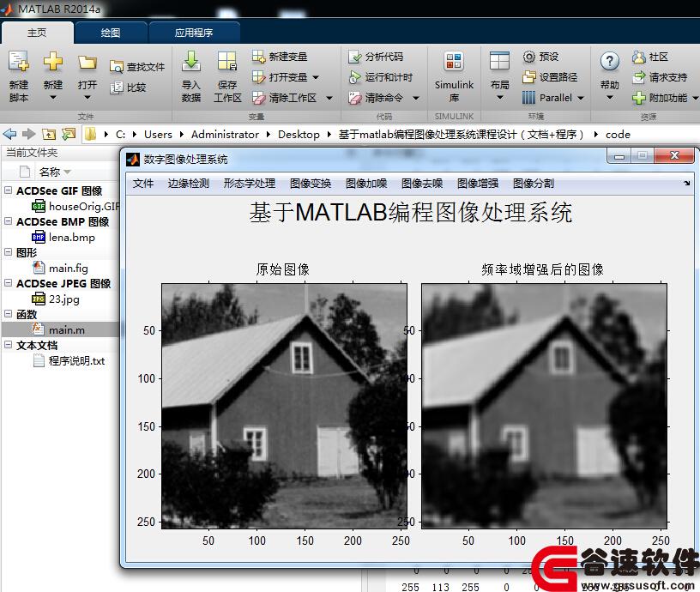
Task: Click the 社区 community icon
Action: 639,57
